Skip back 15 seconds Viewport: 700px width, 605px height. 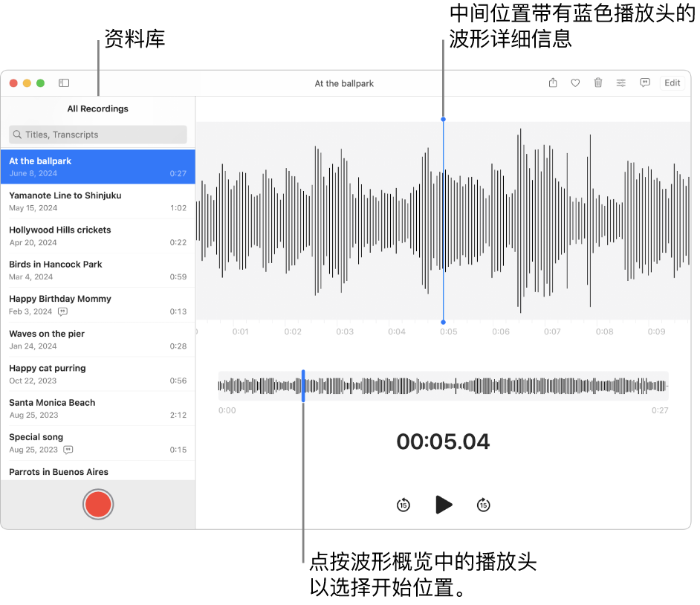click(403, 505)
